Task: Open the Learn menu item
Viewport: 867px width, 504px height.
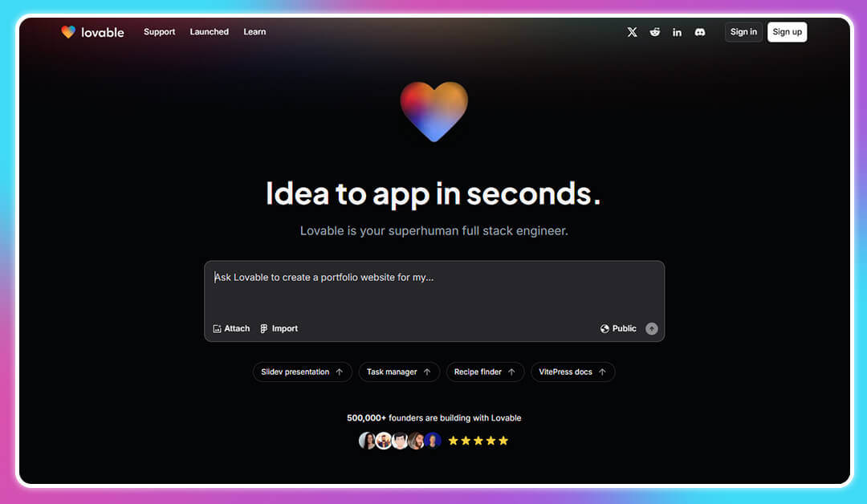Action: point(254,32)
